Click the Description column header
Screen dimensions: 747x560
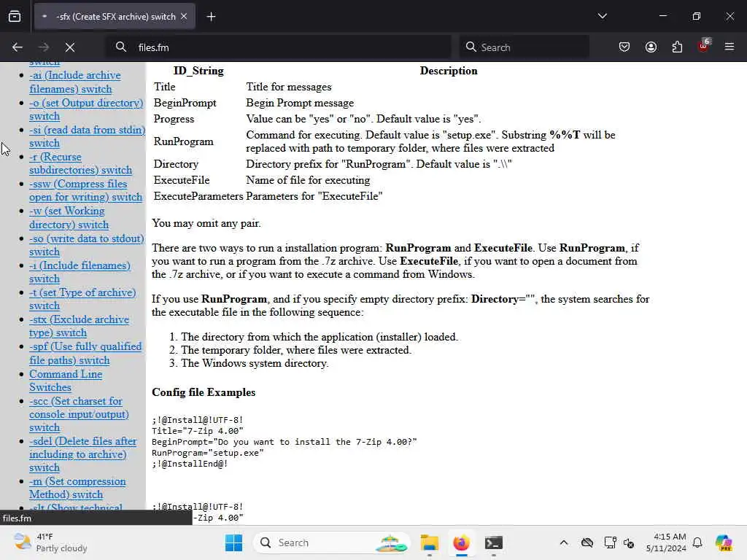click(x=449, y=71)
